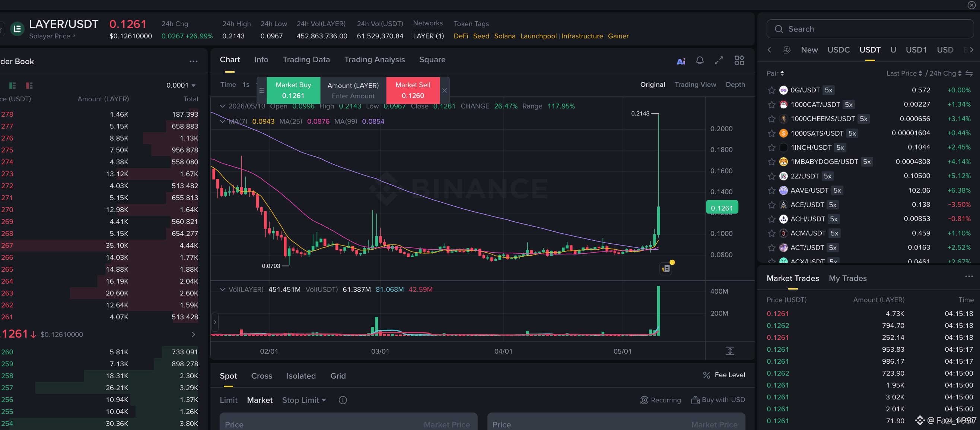This screenshot has width=980, height=430.
Task: Open Recurring buy option
Action: 661,400
